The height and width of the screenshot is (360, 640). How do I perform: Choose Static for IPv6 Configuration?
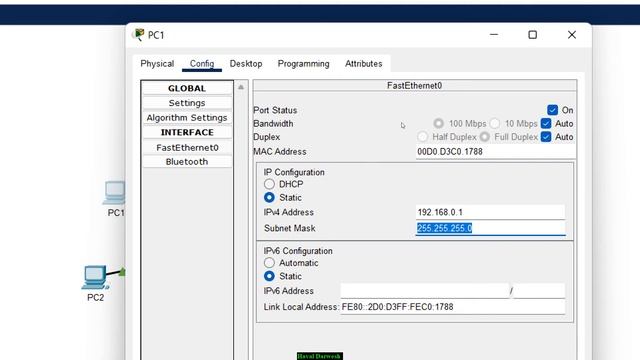[269, 276]
